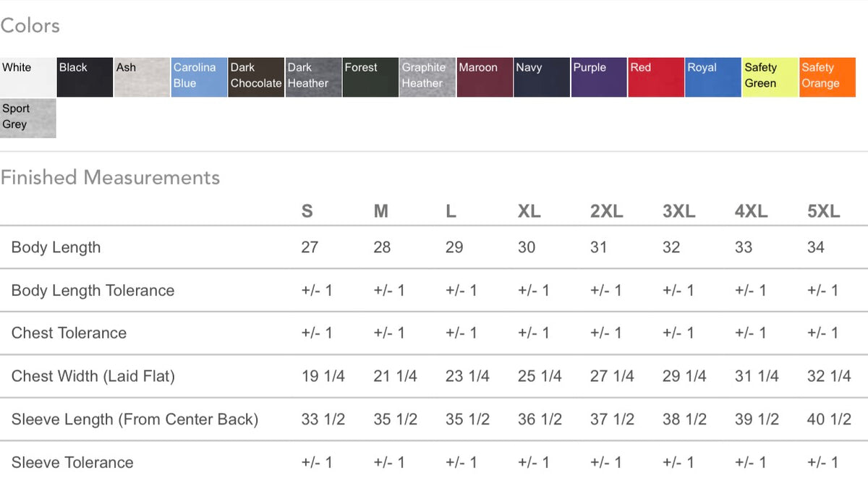Viewport: 868px width, 491px height.
Task: Pick the Dark Heather swatch
Action: pos(313,77)
